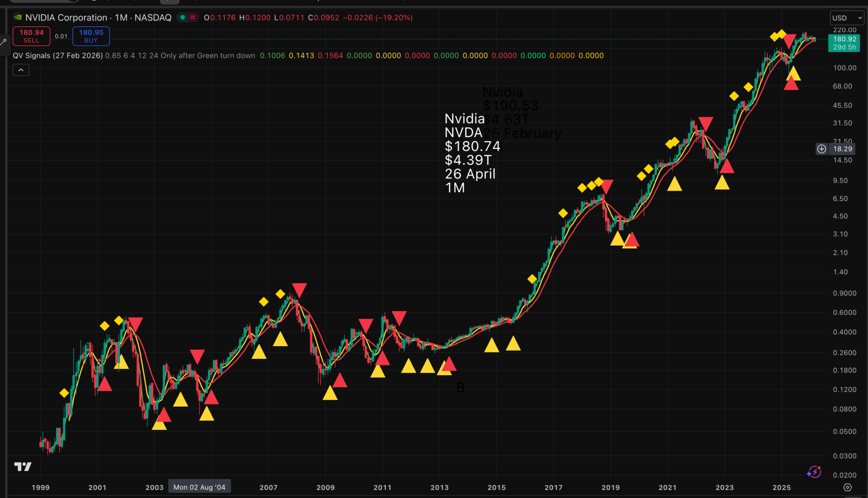Image resolution: width=868 pixels, height=498 pixels.
Task: Click the 2015 label on the time axis
Action: point(496,487)
